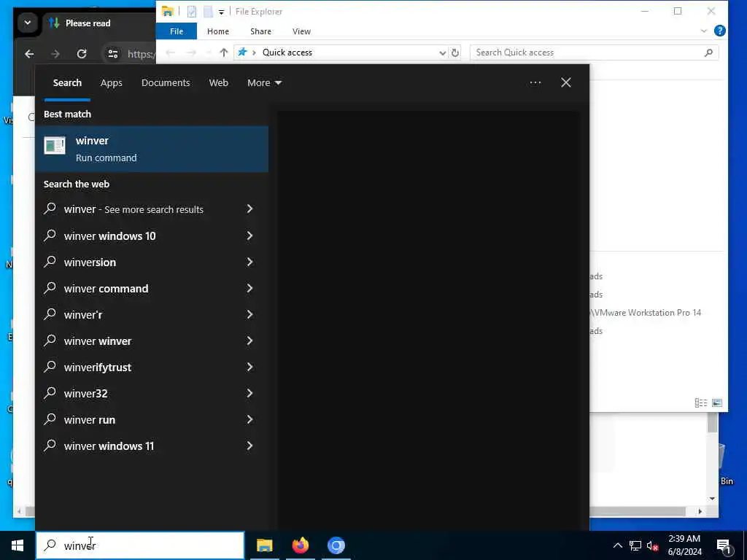Expand the address bar history dropdown
747x560 pixels.
[443, 52]
